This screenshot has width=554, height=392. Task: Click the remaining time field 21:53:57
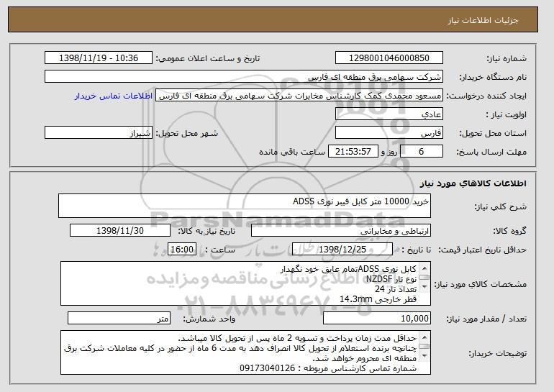coord(353,152)
